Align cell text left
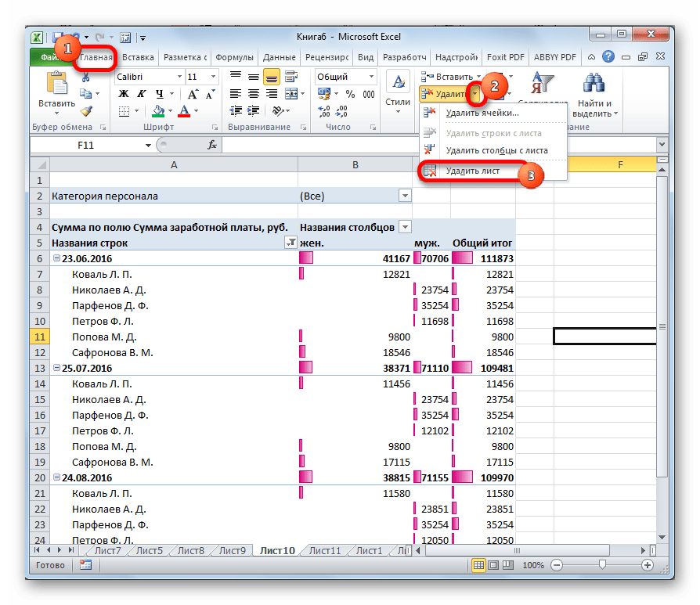The image size is (700, 605). (235, 94)
